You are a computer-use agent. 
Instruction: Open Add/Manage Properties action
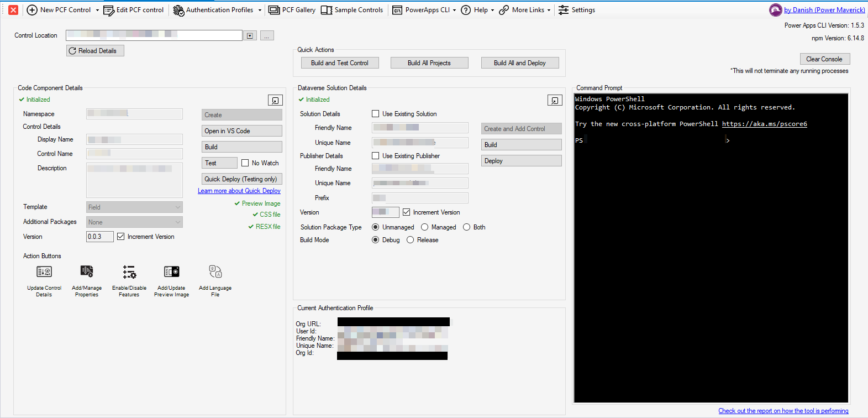pyautogui.click(x=87, y=272)
